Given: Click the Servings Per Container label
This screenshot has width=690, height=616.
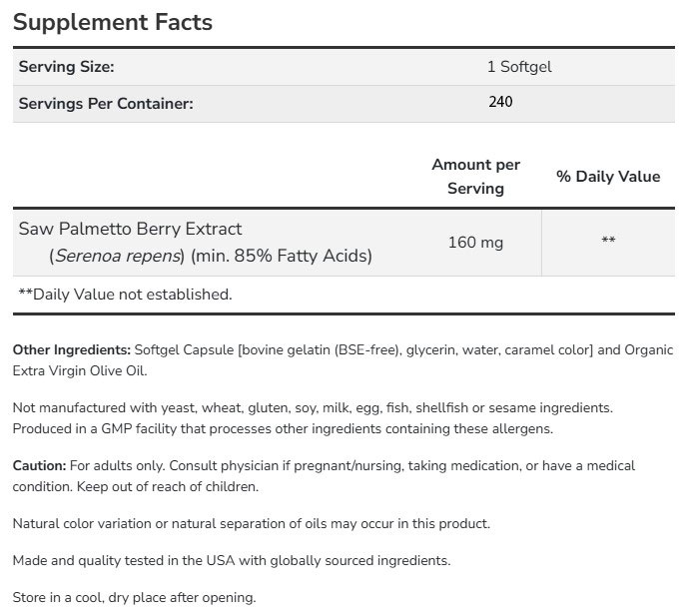Looking at the screenshot, I should 106,103.
